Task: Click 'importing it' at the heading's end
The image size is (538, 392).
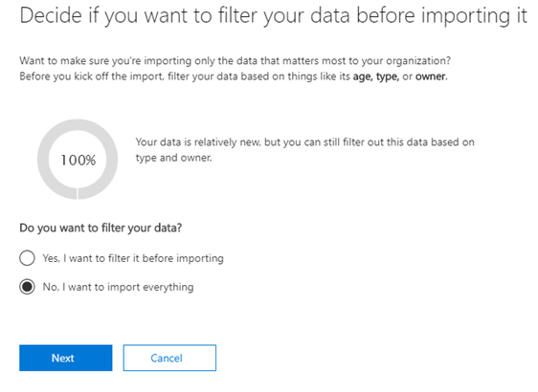Action: 474,15
